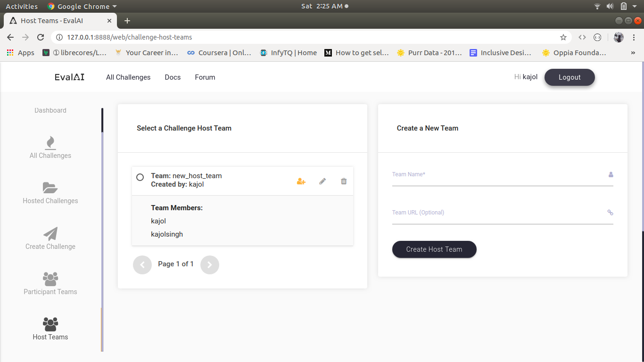
Task: Open Hosted Challenges folder icon in sidebar
Action: [50, 188]
